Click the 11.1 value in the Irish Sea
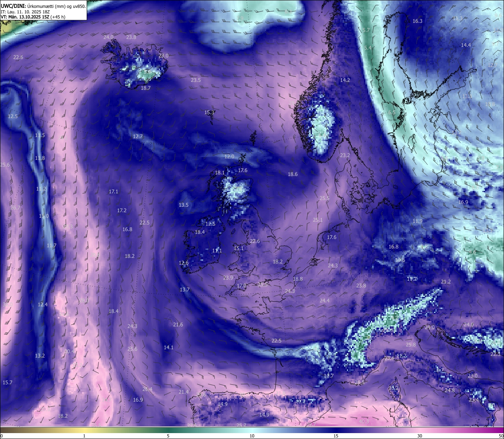This screenshot has height=439, width=504. click(x=217, y=250)
